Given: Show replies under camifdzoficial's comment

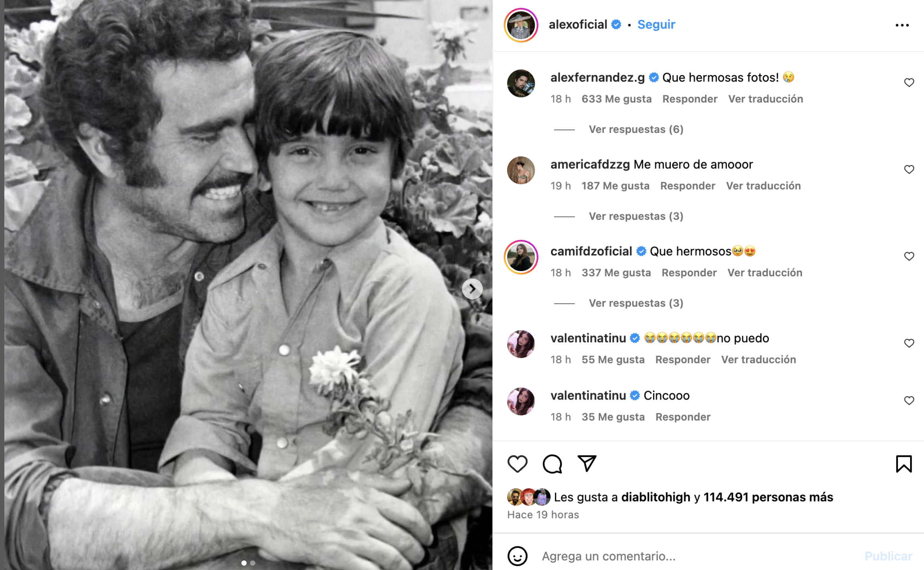Looking at the screenshot, I should click(636, 303).
